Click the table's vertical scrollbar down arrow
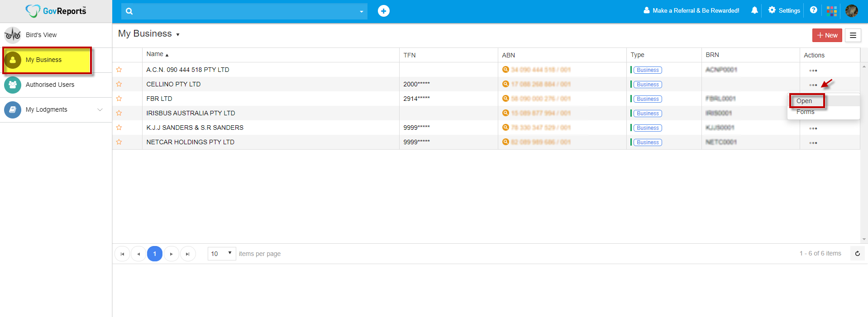This screenshot has width=868, height=317. [x=864, y=239]
